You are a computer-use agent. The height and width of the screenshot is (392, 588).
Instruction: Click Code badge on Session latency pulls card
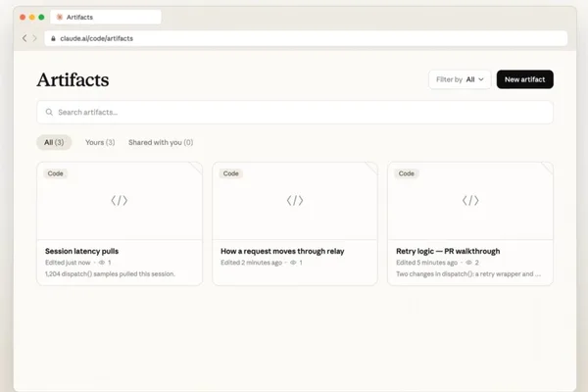pos(56,173)
